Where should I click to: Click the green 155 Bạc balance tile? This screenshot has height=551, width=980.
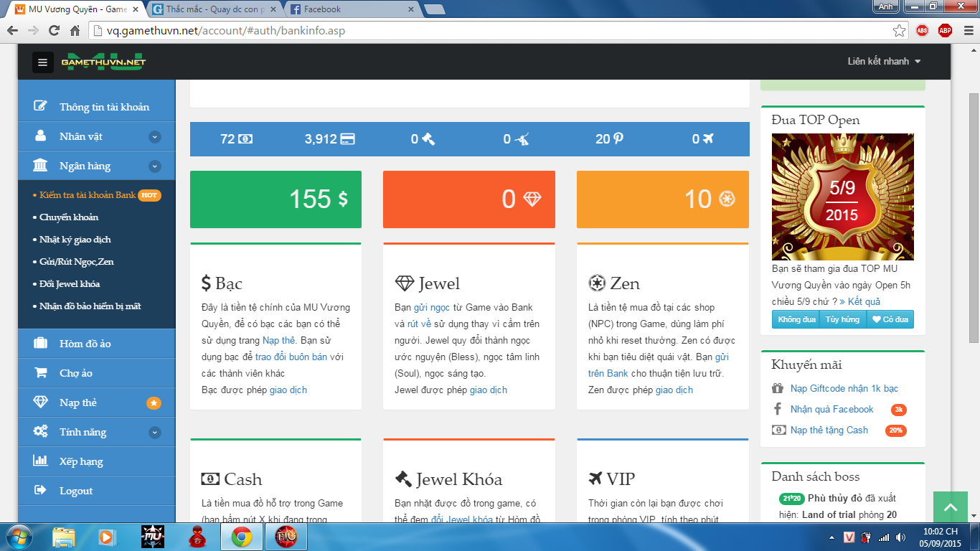click(x=275, y=199)
